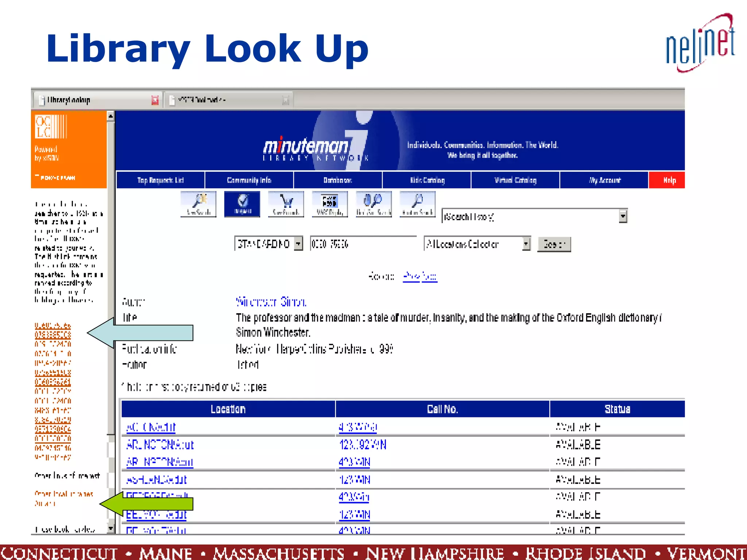The height and width of the screenshot is (560, 747).
Task: Expand the STANDARD NO search type dropdown
Action: 298,244
